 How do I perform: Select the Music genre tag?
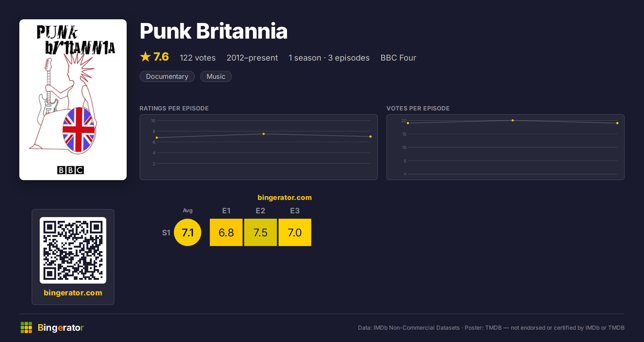point(216,76)
